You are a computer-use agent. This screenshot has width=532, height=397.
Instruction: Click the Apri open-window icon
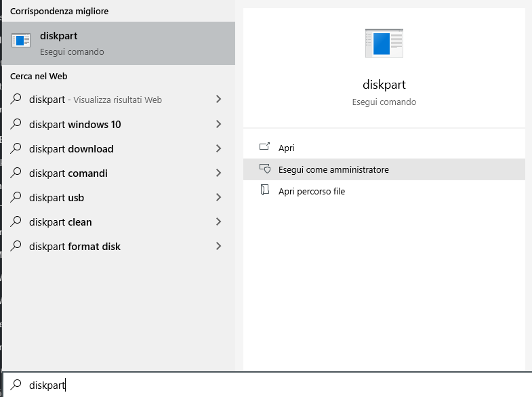click(264, 147)
